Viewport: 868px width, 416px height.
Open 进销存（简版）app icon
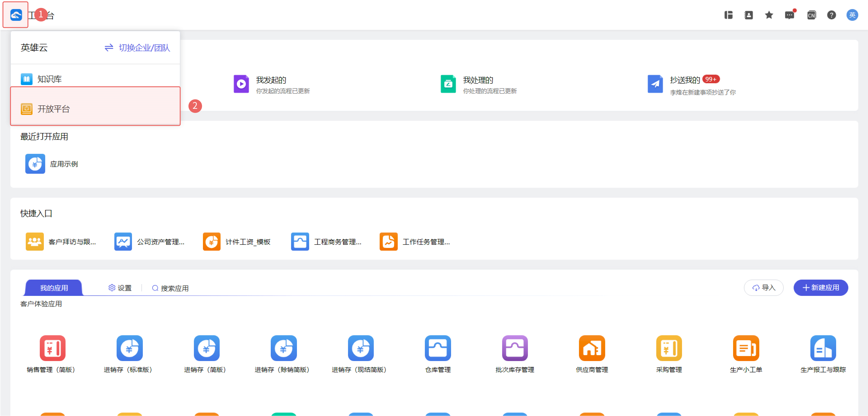tap(207, 348)
